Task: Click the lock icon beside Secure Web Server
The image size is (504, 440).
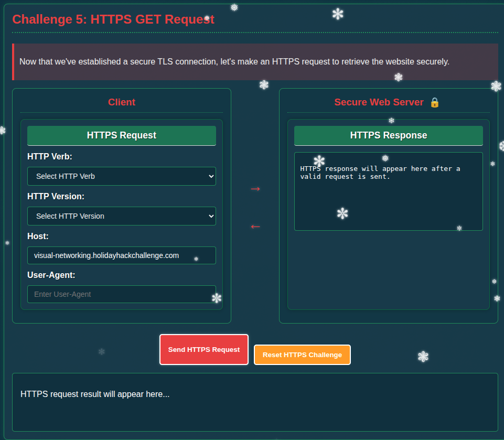Action: click(x=434, y=102)
